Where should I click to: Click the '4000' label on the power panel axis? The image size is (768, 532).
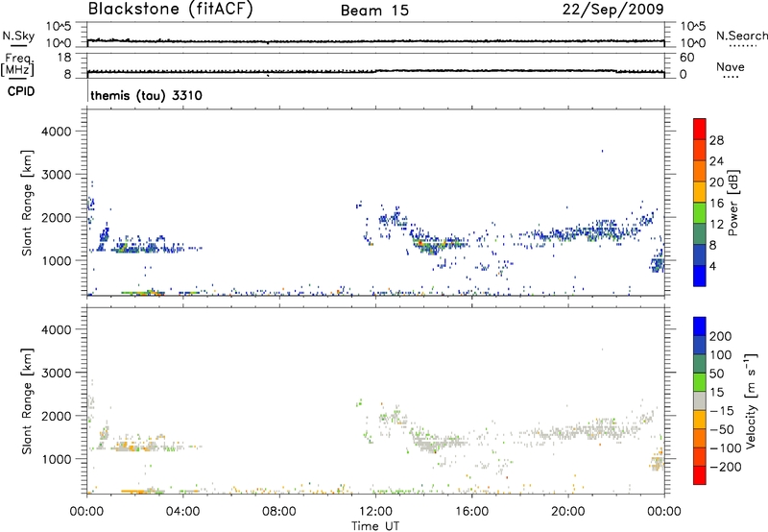click(56, 132)
